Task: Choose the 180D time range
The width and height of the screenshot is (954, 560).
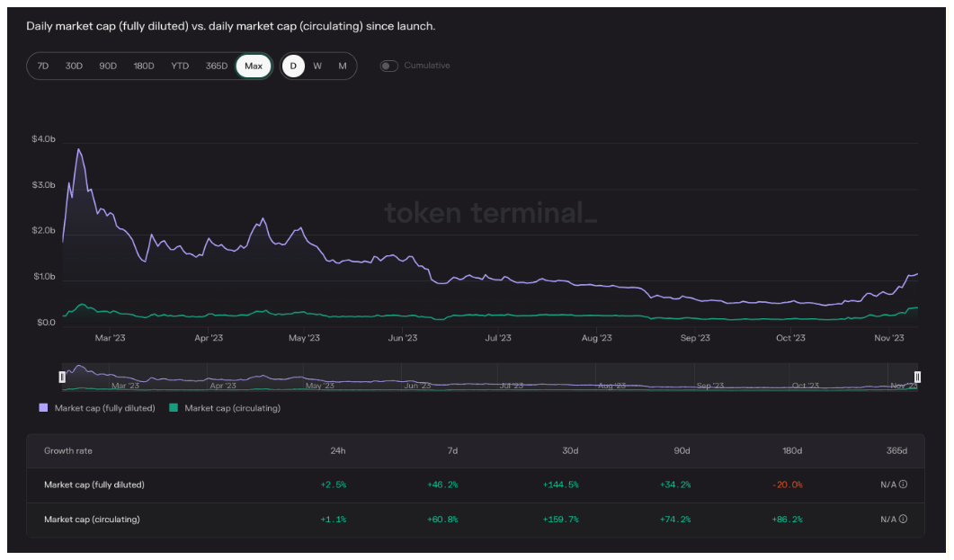Action: coord(144,66)
